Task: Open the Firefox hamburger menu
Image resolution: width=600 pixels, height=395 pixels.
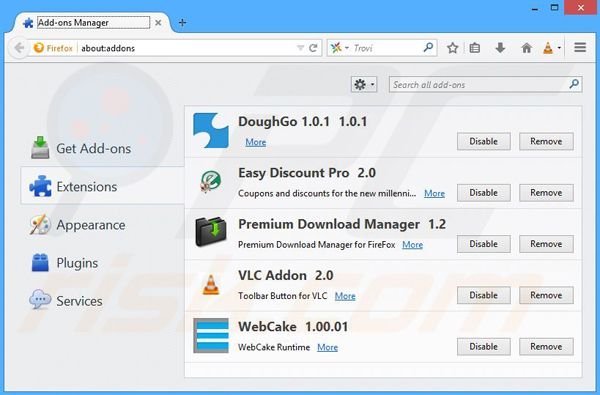Action: pos(580,47)
